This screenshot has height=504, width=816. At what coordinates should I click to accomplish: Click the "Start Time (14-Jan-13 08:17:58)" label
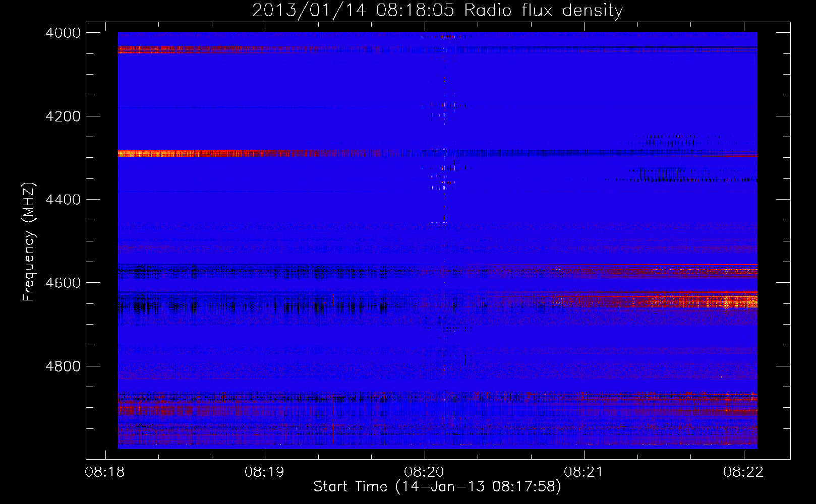coord(437,487)
